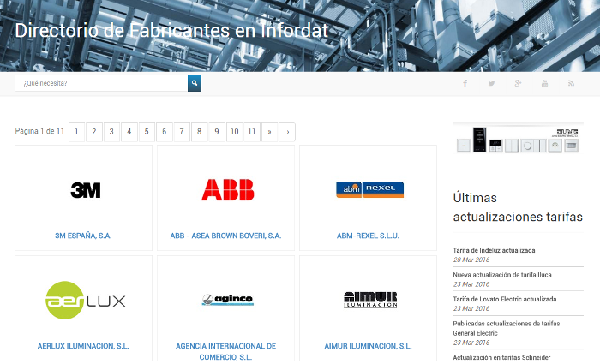Screen dimensions: 600x364
Task: Open AERLUX ILUMINACION, S.L. link
Action: point(83,346)
